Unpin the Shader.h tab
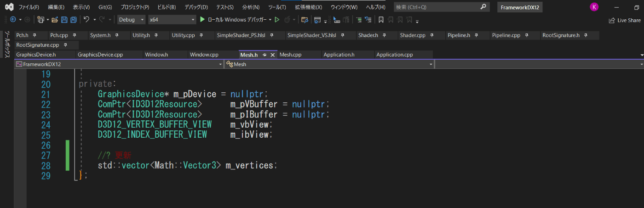This screenshot has height=208, width=644. [385, 35]
